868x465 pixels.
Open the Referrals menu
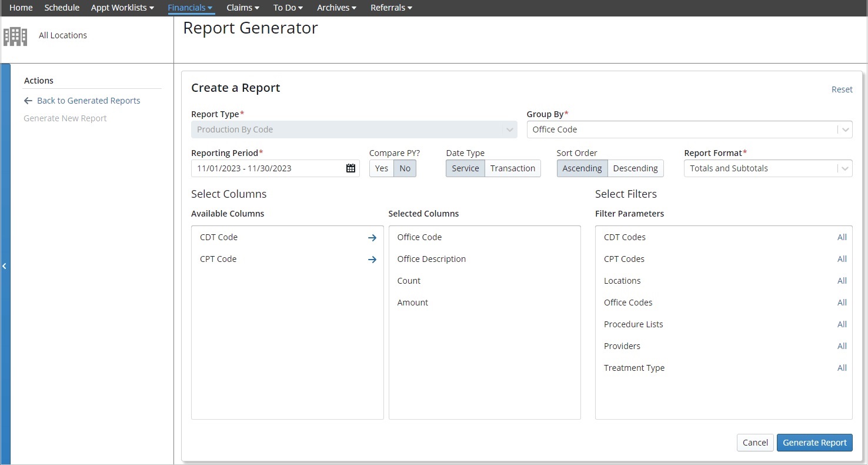point(390,8)
